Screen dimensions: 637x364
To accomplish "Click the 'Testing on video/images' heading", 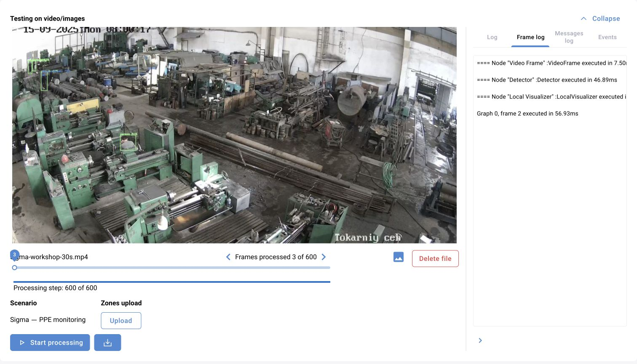I will [x=47, y=19].
